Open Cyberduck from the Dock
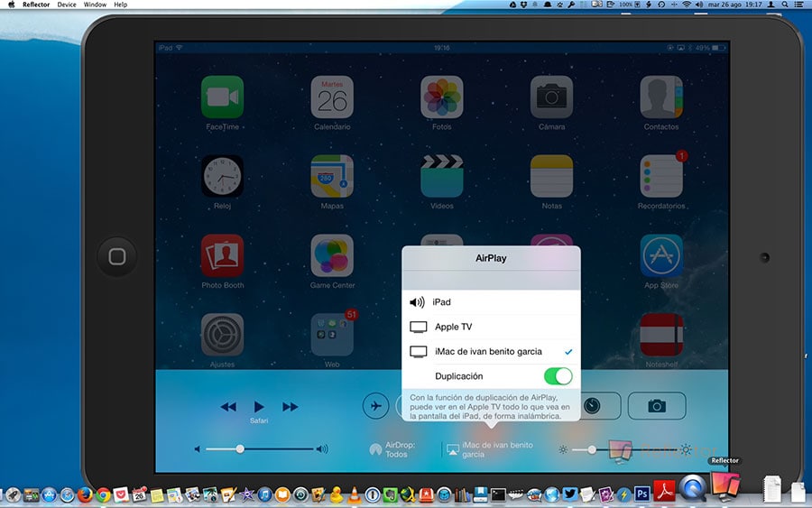Image resolution: width=812 pixels, height=508 pixels. 337,495
